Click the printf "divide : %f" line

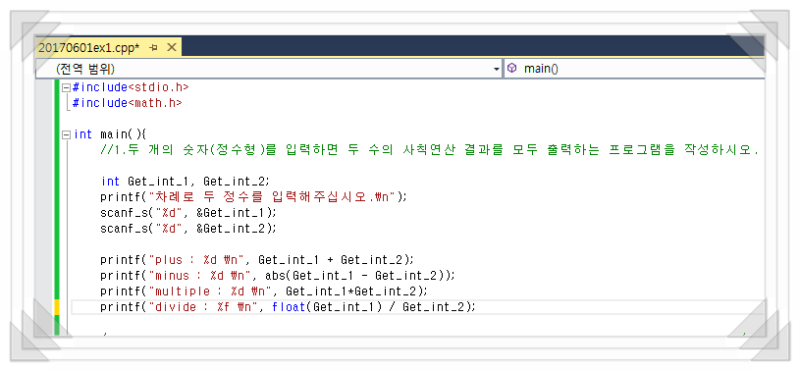[x=288, y=307]
